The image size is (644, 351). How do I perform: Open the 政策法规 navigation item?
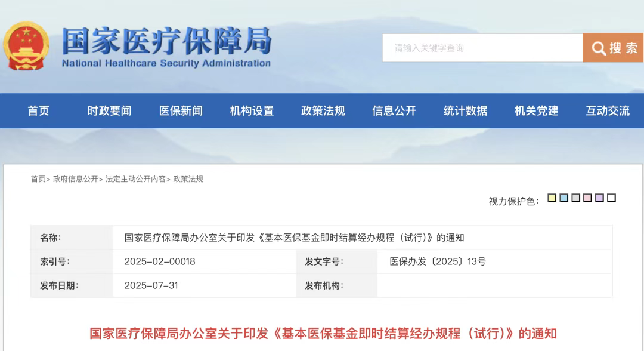click(x=323, y=110)
